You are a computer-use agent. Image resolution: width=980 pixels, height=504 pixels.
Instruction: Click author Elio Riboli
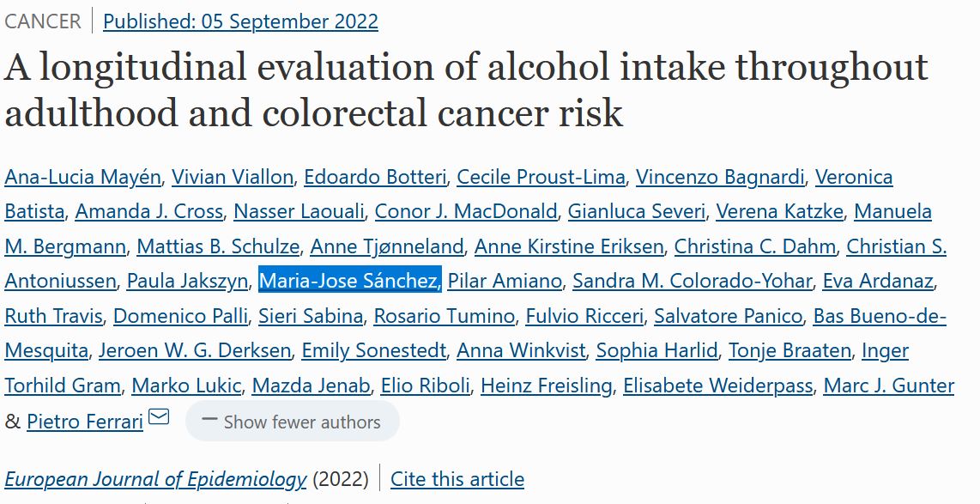(x=425, y=386)
